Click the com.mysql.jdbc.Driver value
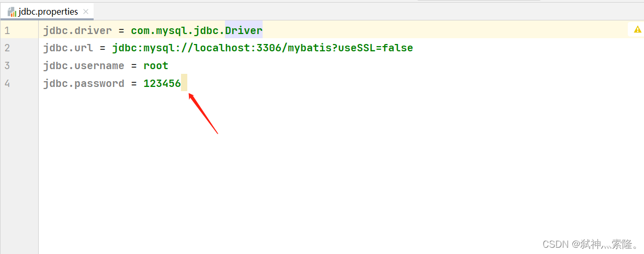 (197, 30)
